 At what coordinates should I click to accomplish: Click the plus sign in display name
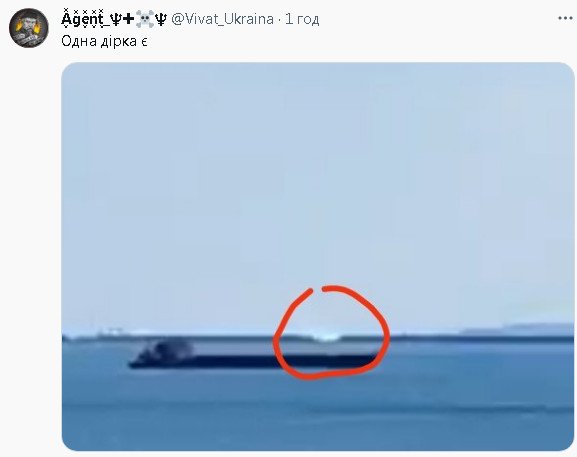click(x=128, y=20)
